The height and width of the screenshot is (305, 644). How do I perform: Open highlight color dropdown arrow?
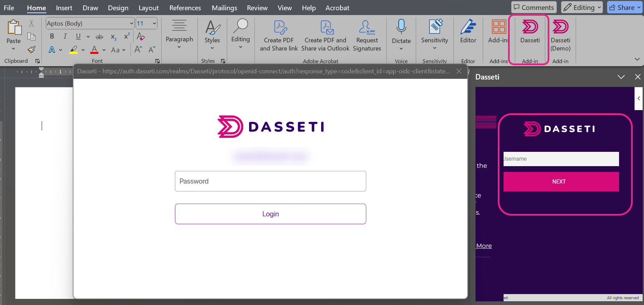[x=83, y=50]
